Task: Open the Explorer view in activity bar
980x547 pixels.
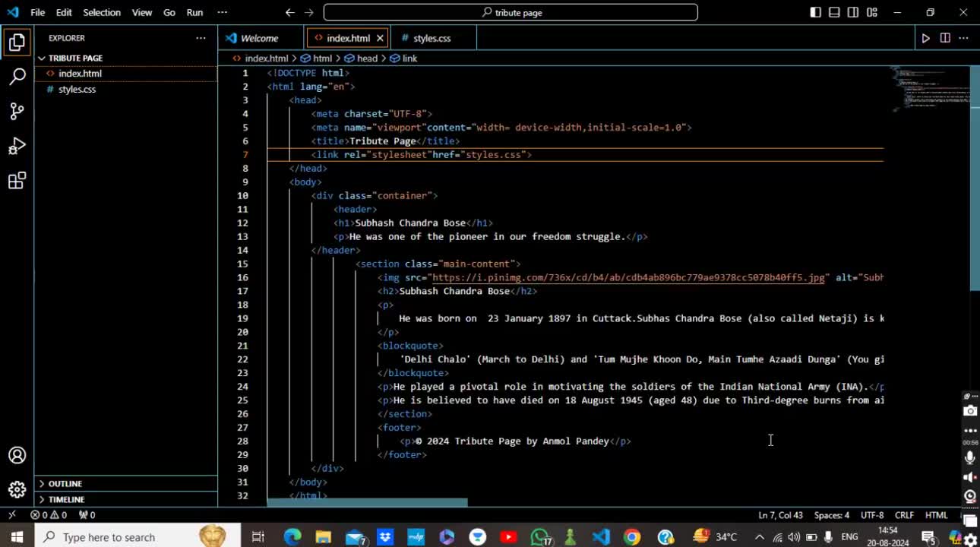Action: click(x=17, y=43)
